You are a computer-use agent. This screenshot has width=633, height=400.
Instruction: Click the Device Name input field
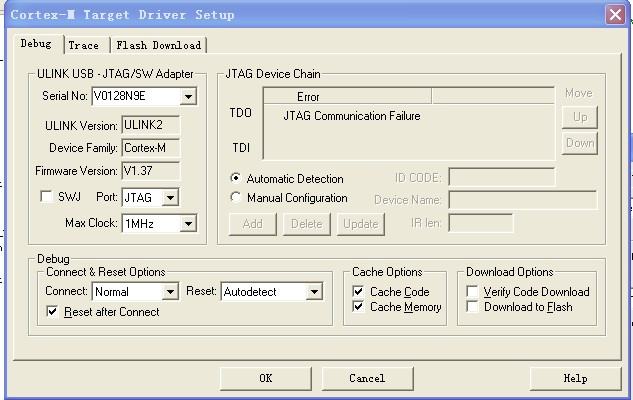[523, 200]
